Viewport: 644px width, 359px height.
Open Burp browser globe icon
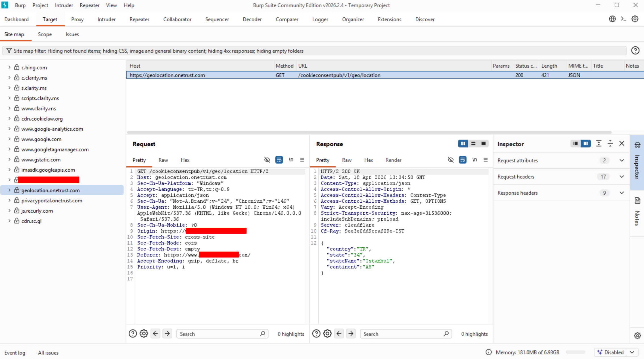612,19
